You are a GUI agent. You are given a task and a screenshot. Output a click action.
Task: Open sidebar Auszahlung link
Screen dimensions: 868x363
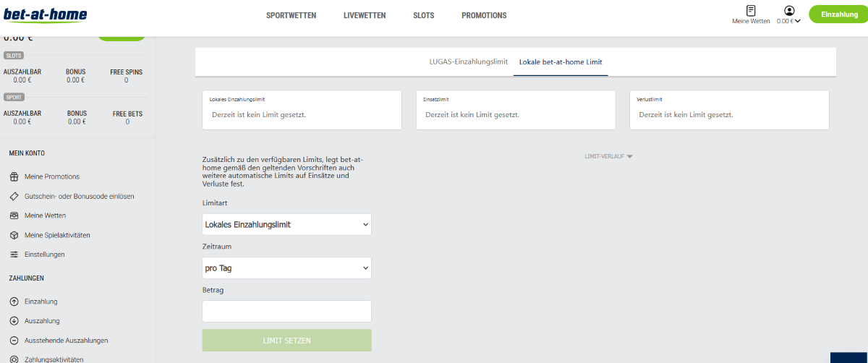coord(42,321)
